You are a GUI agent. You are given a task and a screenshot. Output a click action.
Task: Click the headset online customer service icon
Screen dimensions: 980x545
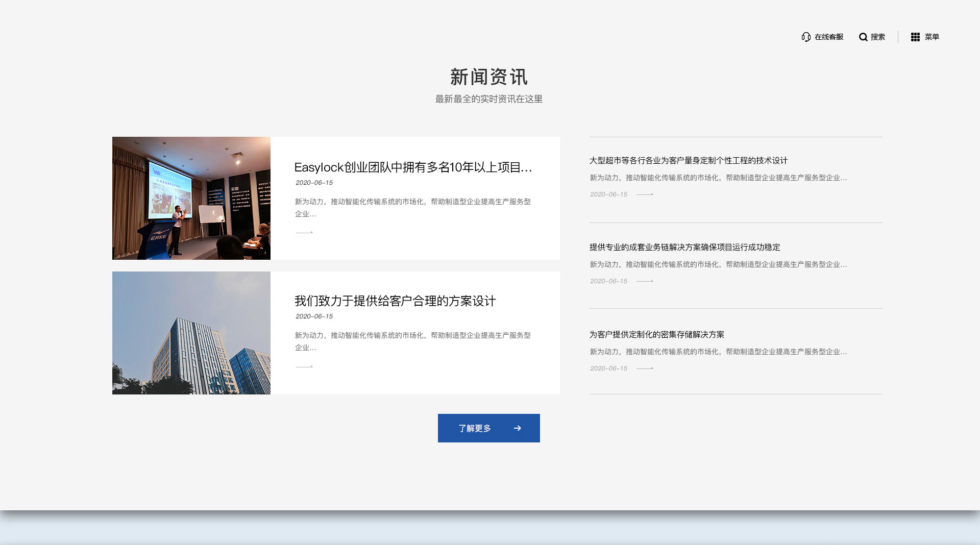pyautogui.click(x=806, y=37)
